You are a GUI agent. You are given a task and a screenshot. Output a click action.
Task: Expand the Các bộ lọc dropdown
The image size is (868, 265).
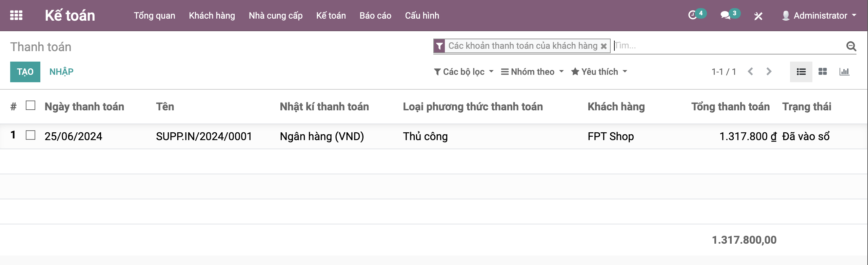pos(463,72)
